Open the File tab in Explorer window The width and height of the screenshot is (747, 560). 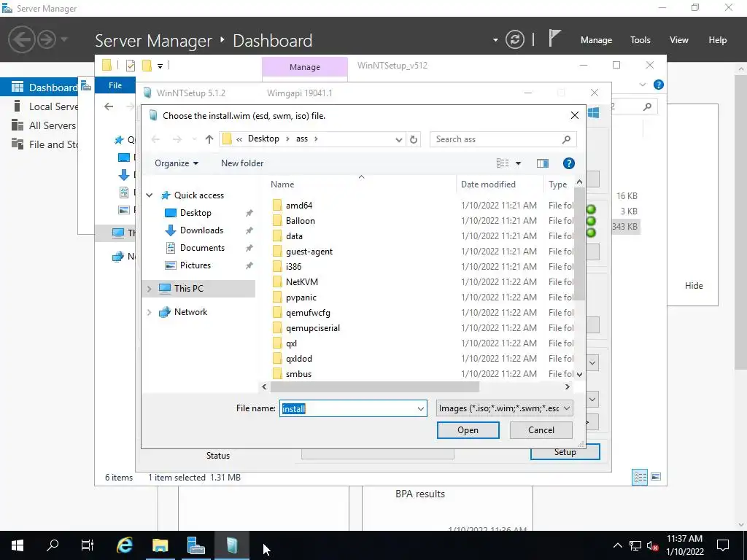(115, 85)
